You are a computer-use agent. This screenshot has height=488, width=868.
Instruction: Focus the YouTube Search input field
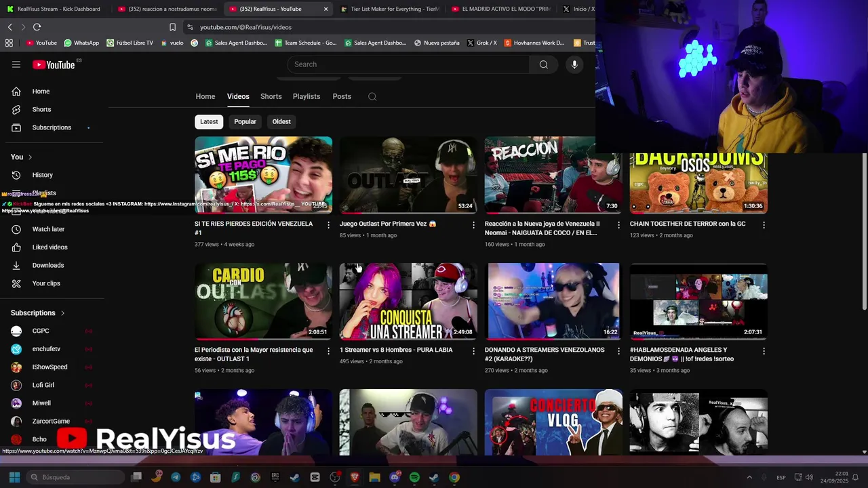tap(408, 64)
